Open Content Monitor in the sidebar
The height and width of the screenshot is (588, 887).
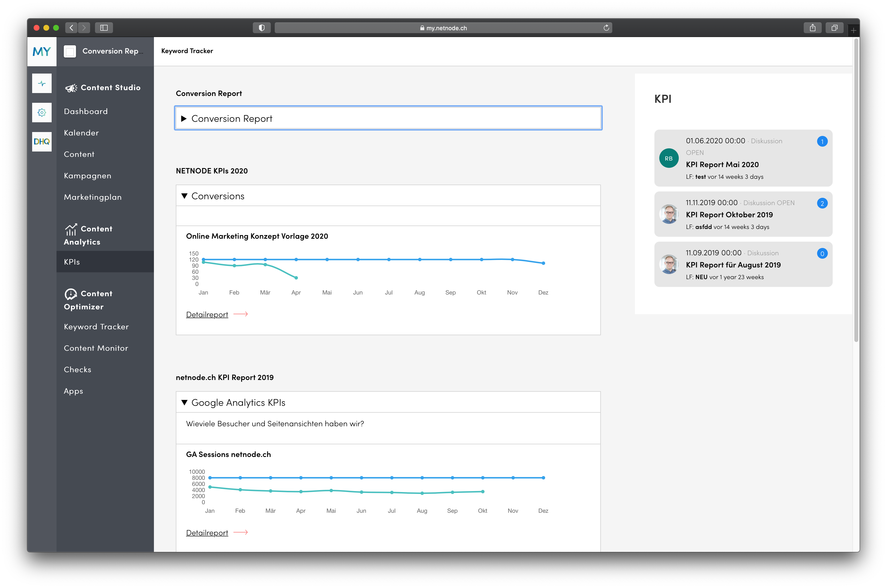click(x=96, y=348)
